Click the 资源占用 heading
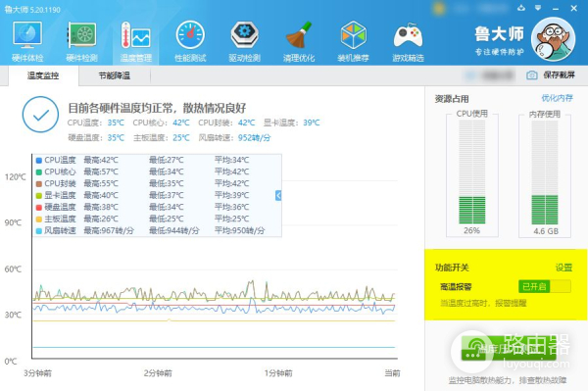The image size is (588, 391). 452,99
